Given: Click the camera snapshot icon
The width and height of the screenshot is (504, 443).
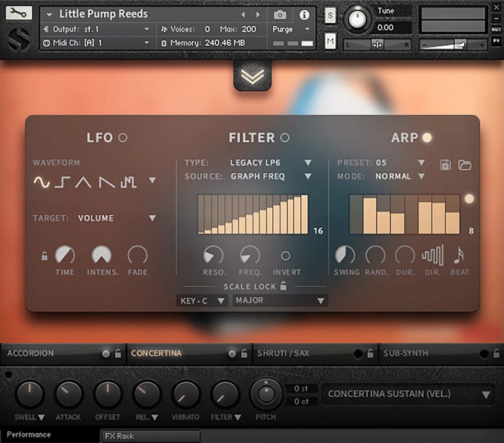Looking at the screenshot, I should click(280, 15).
